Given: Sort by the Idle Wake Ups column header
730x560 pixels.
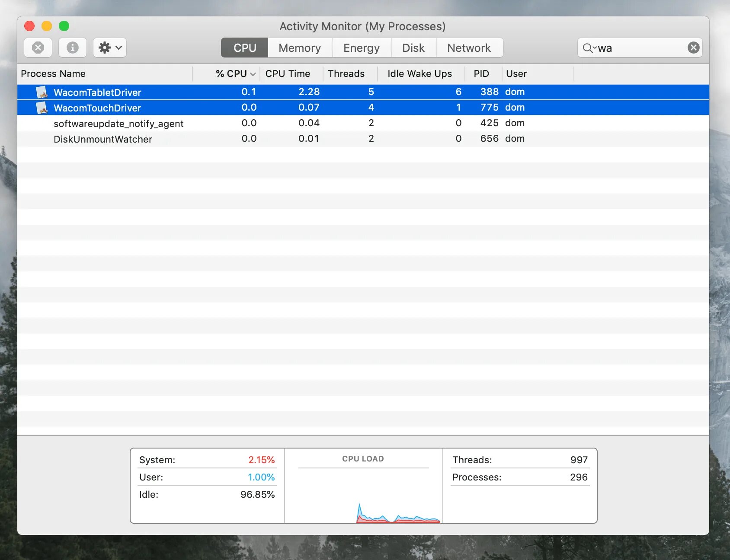Looking at the screenshot, I should tap(421, 74).
